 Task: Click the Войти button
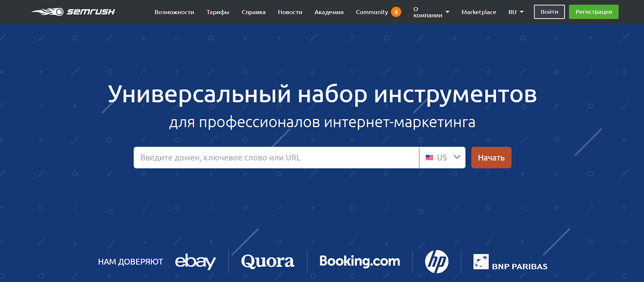[549, 12]
